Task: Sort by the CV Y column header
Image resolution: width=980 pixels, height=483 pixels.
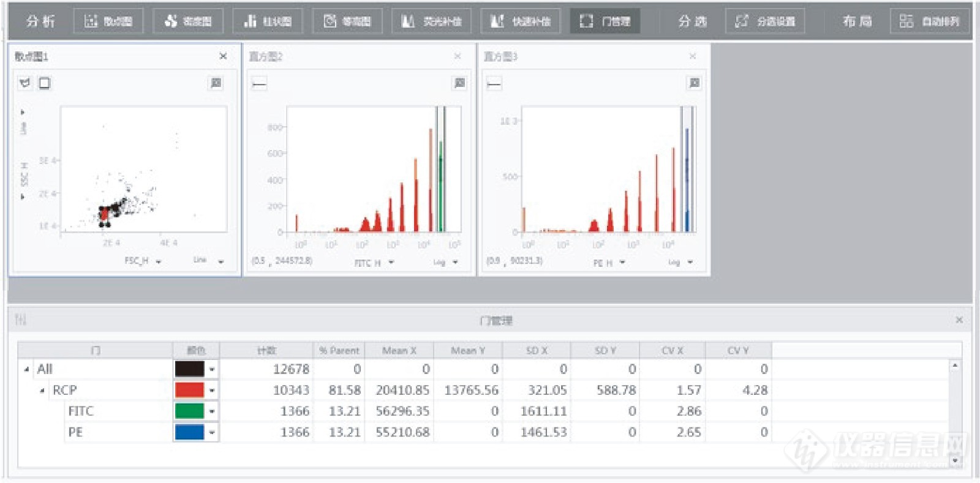Action: (738, 350)
